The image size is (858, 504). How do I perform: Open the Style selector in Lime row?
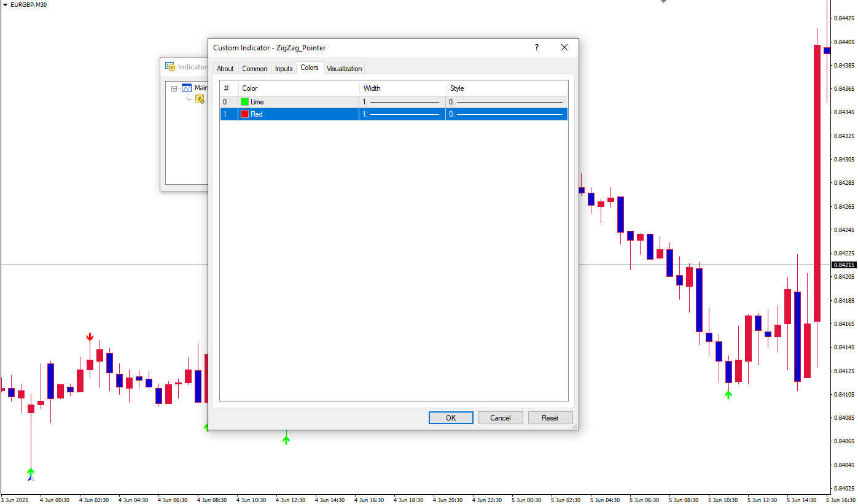tap(507, 102)
